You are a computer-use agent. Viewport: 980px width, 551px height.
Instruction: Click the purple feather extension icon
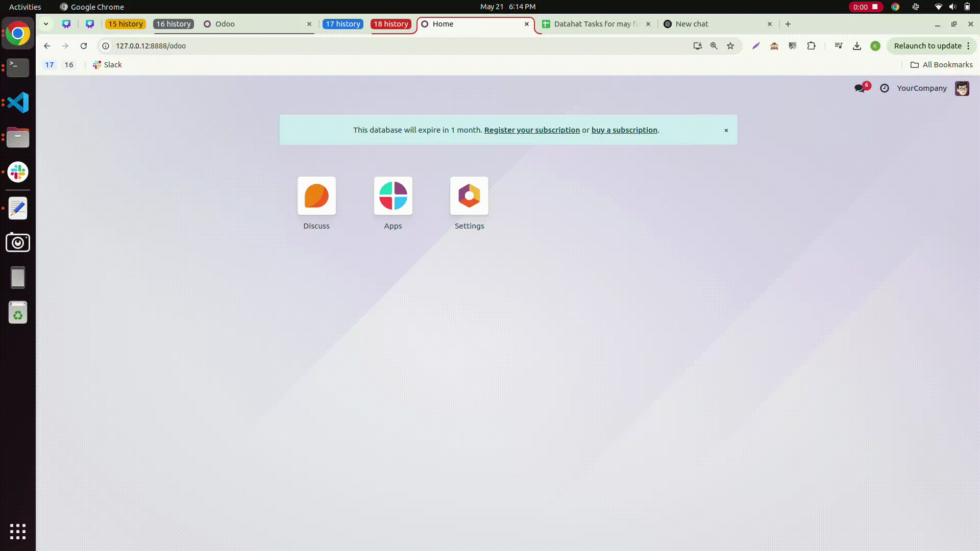coord(756,46)
